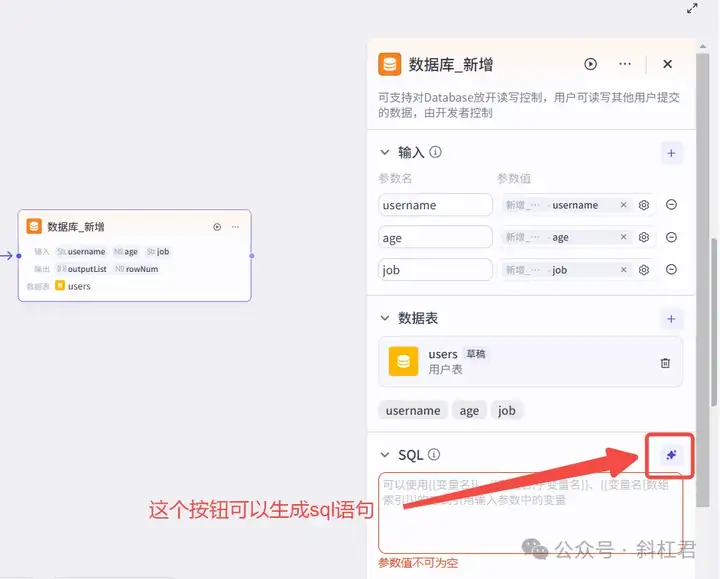
Task: Open canvas node more options menu
Action: point(235,227)
